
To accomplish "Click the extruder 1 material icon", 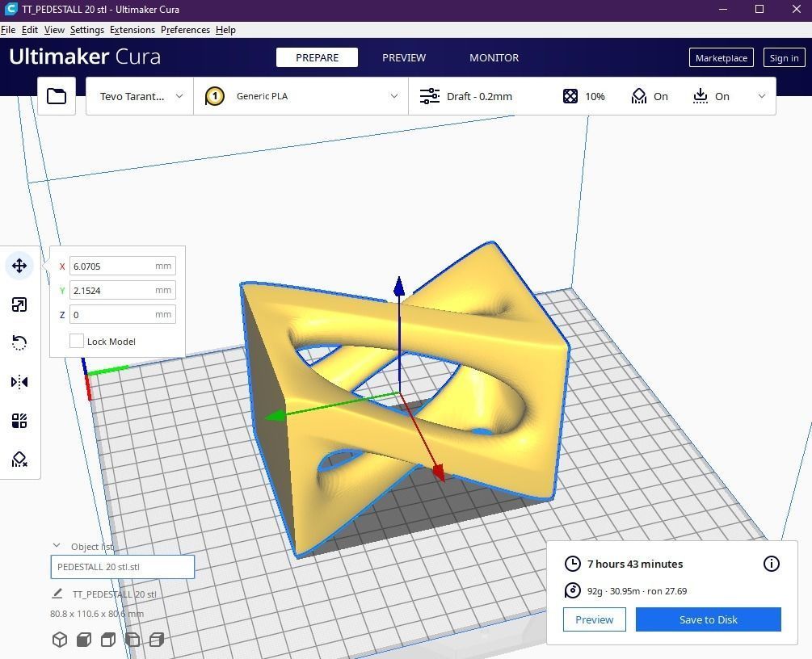I will point(214,96).
